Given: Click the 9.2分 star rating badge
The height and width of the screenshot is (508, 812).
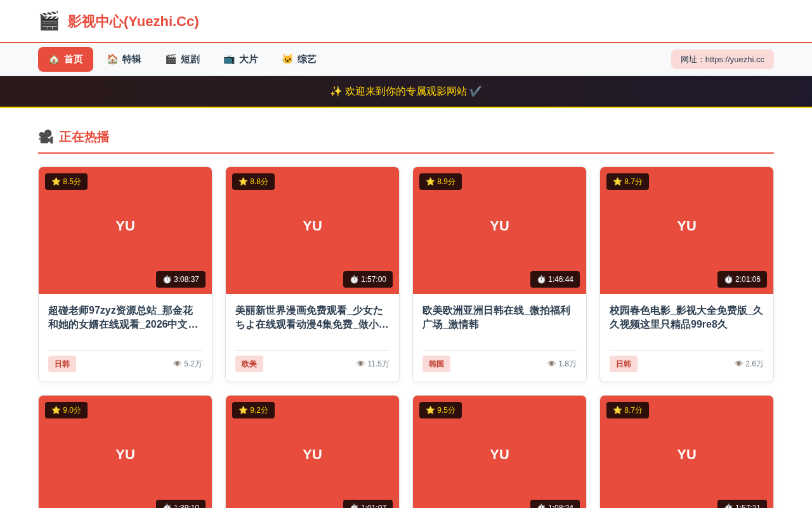Looking at the screenshot, I should point(253,410).
